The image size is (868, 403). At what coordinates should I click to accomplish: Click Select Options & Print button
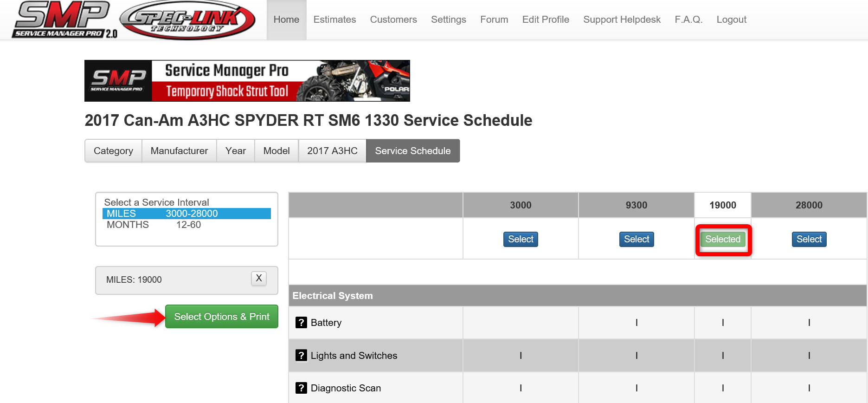tap(222, 317)
